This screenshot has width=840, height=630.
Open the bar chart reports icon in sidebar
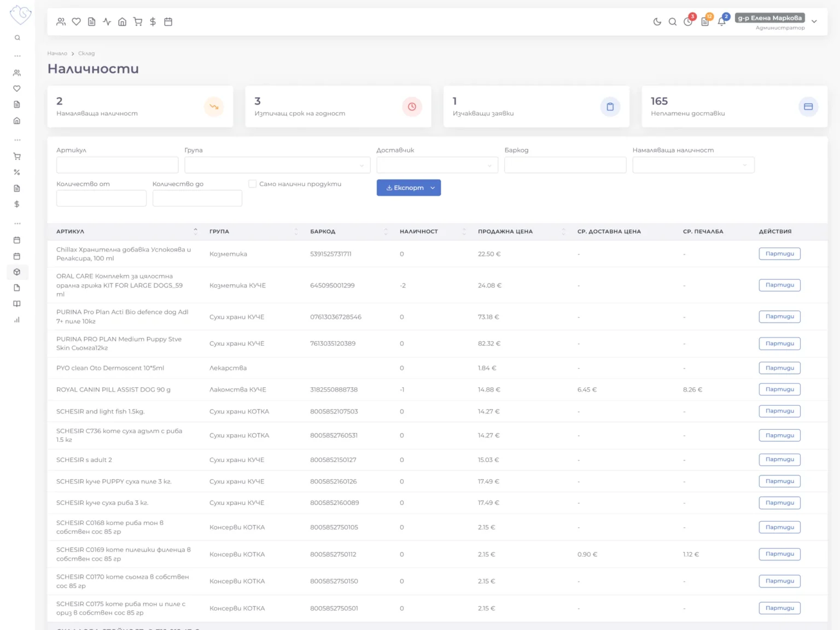tap(17, 320)
